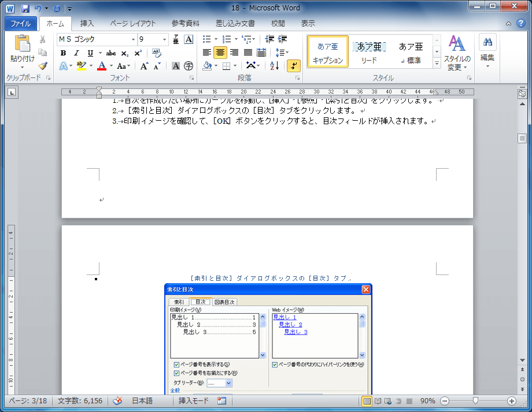Justify paragraph text
The height and width of the screenshot is (412, 532).
[248, 53]
